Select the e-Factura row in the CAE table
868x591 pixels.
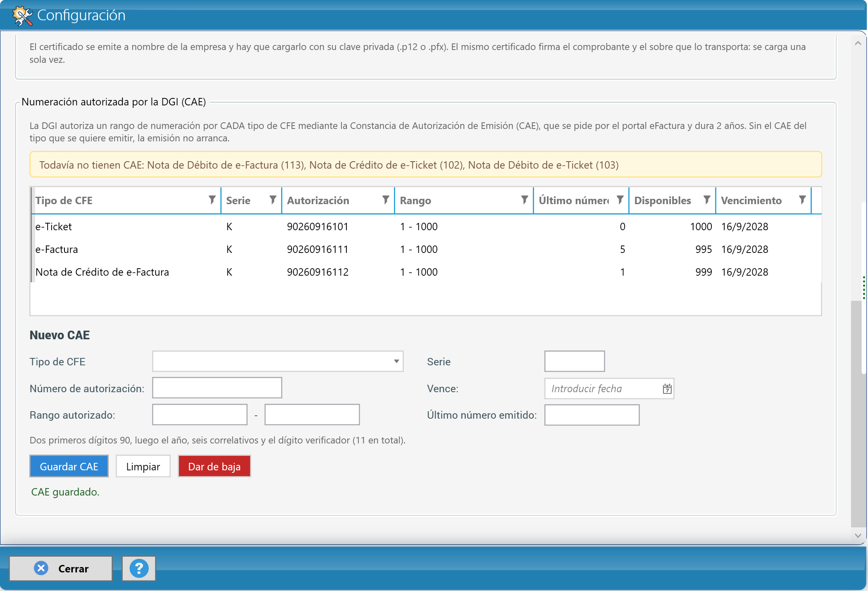click(x=426, y=249)
